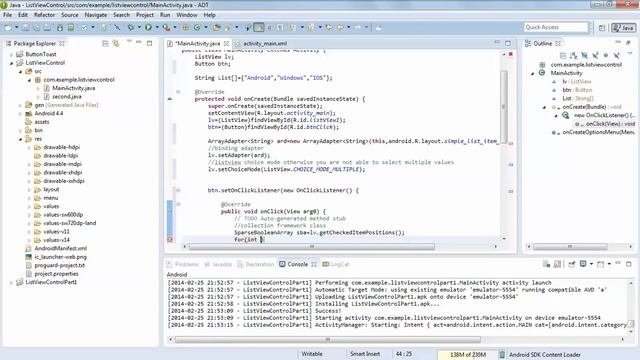Select the layout folder
The image size is (640, 360).
(x=51, y=189)
